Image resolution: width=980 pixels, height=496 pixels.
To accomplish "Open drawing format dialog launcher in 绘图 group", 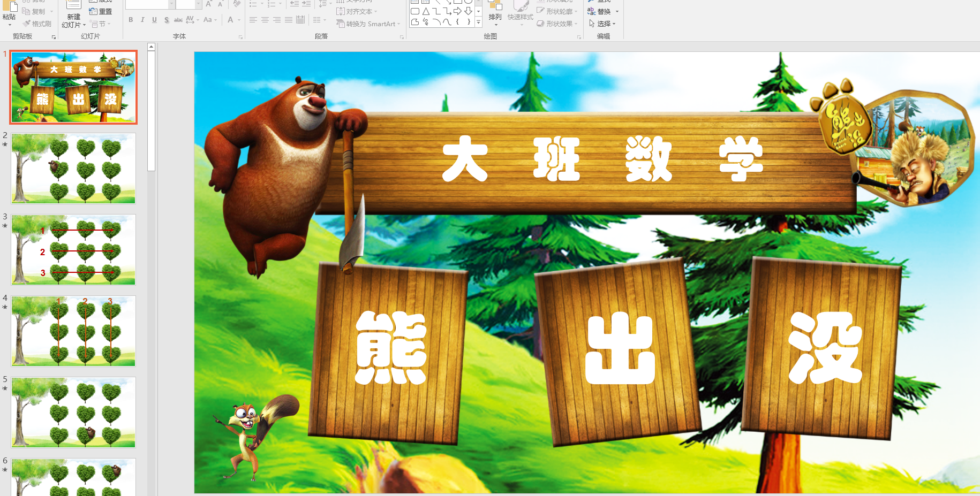I will click(579, 37).
